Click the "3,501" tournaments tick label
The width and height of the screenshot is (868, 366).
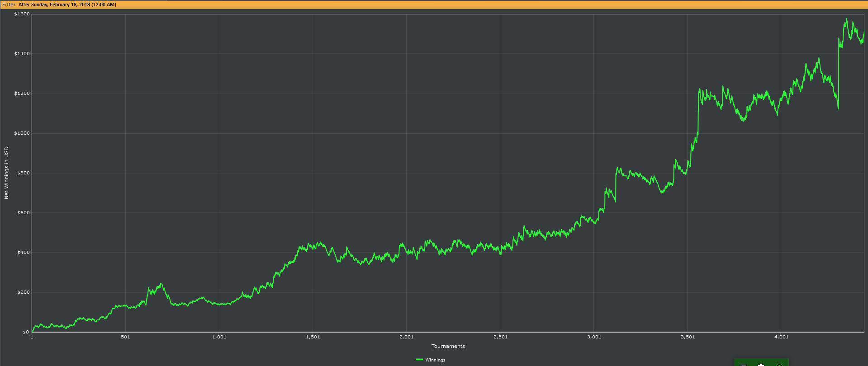pos(688,337)
